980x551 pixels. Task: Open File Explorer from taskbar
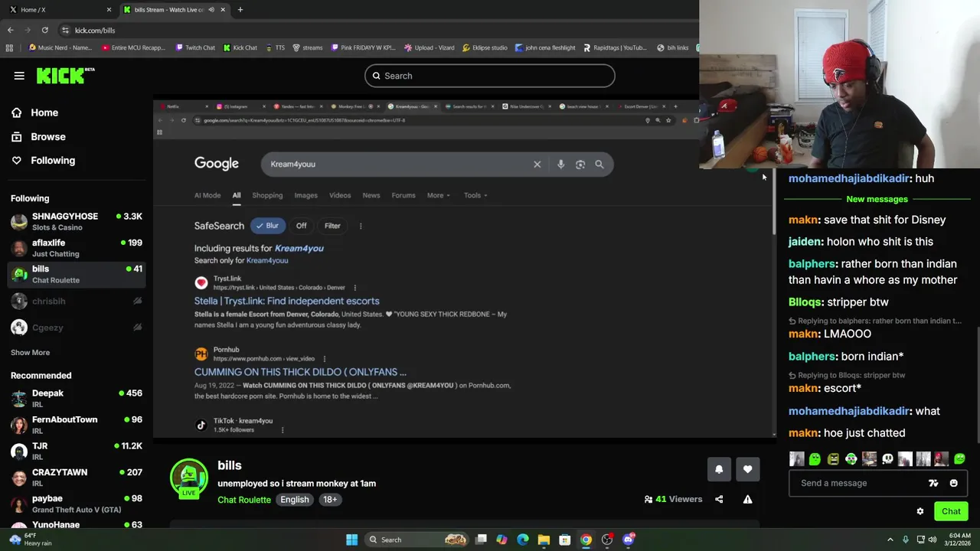pyautogui.click(x=544, y=540)
